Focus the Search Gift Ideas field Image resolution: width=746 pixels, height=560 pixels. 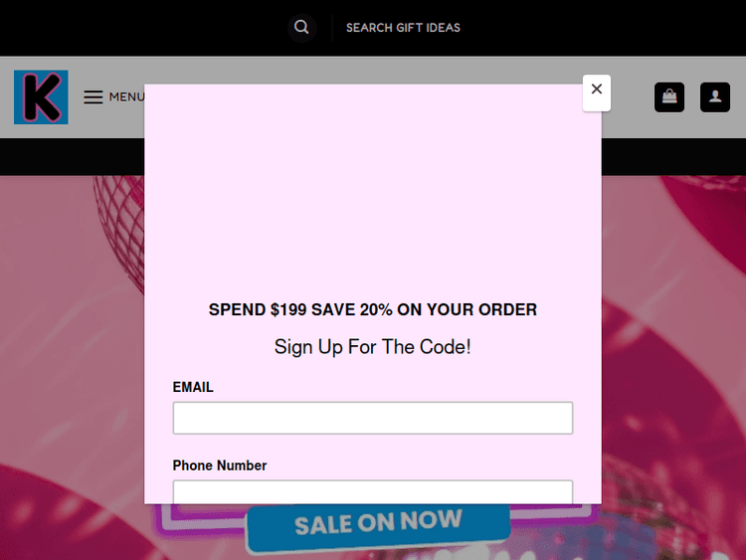[x=403, y=28]
